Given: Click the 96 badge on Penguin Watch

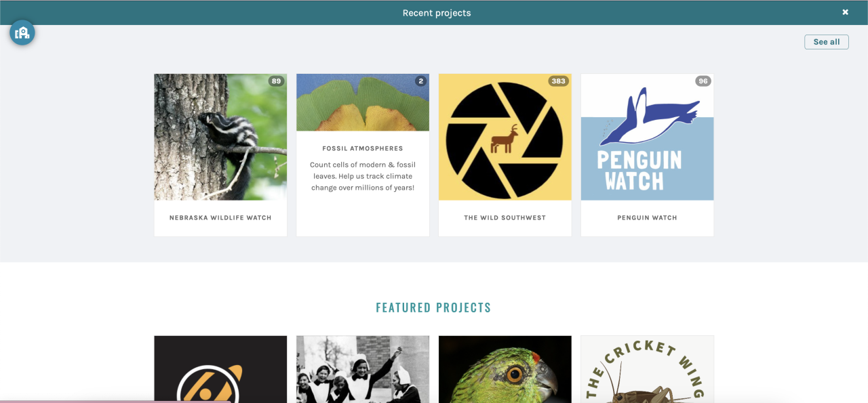Looking at the screenshot, I should pyautogui.click(x=703, y=81).
